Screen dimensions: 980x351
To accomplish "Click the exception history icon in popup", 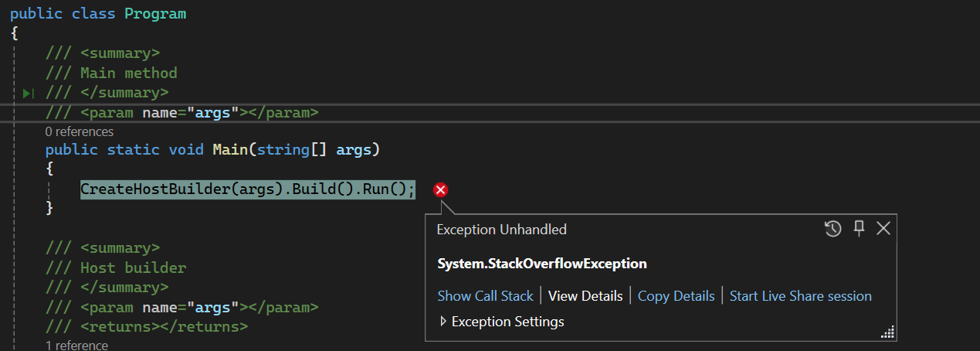I will (x=832, y=229).
